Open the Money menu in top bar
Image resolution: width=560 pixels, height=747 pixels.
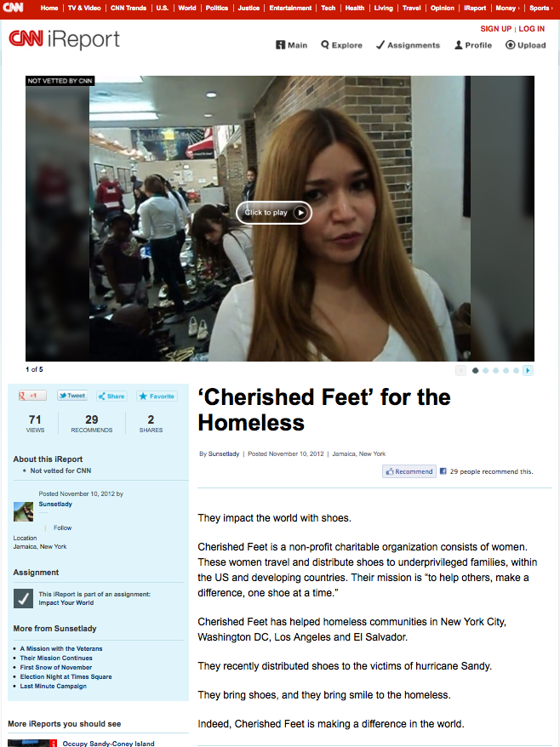(507, 9)
